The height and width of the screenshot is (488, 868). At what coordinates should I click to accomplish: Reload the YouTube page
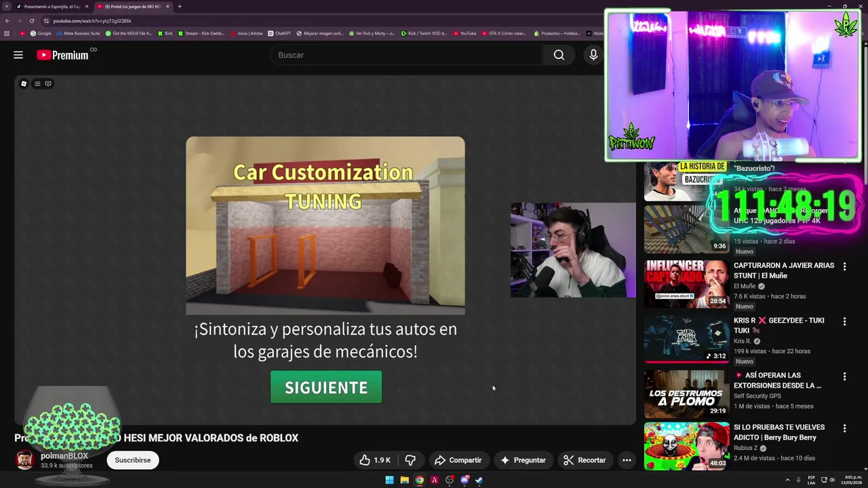click(x=31, y=20)
